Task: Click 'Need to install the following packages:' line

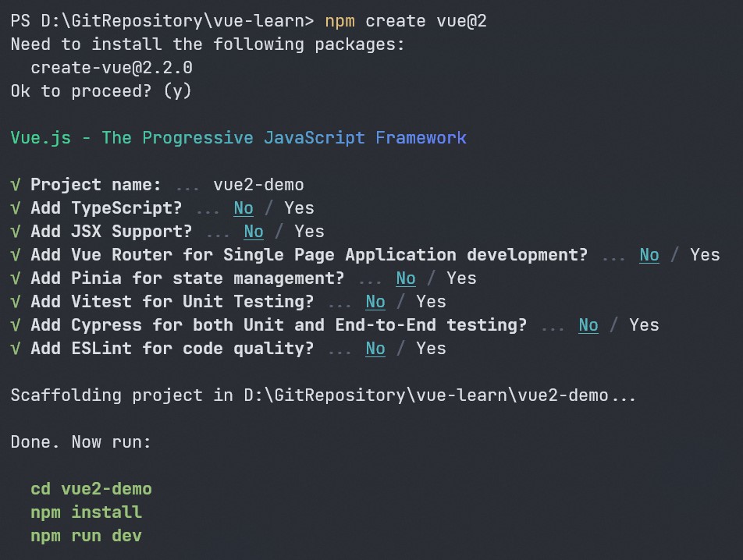Action: [208, 44]
